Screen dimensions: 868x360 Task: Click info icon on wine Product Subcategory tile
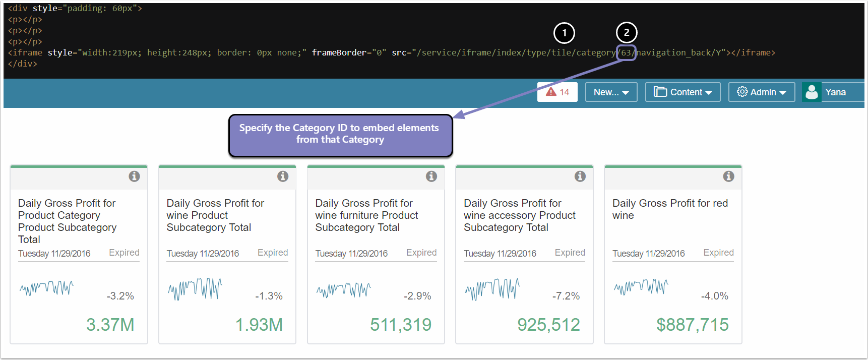[283, 176]
